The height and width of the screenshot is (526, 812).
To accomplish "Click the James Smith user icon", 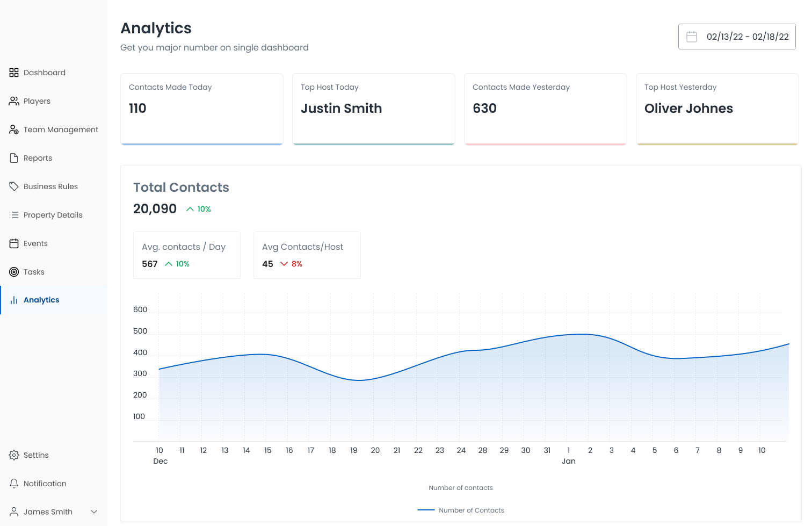I will [14, 512].
